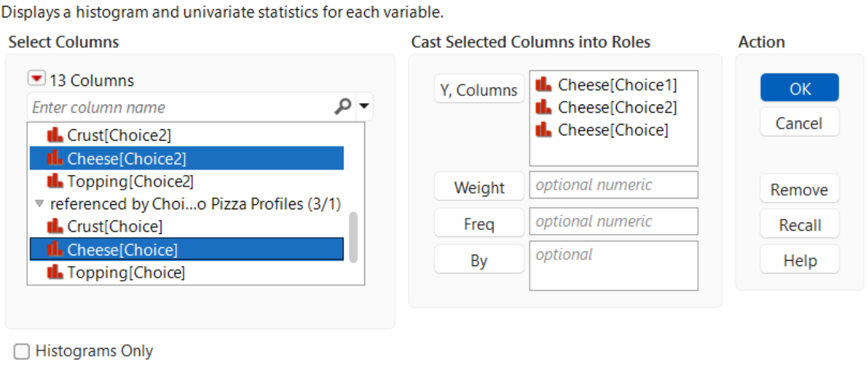Select Cheese[Choice] in Select Columns list
This screenshot has height=372, width=868.
(123, 250)
